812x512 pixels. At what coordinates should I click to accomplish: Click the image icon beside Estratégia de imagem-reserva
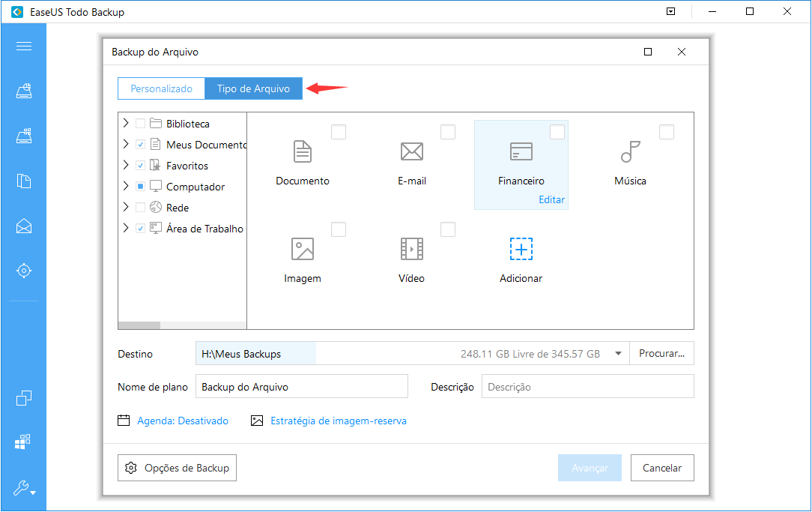257,421
